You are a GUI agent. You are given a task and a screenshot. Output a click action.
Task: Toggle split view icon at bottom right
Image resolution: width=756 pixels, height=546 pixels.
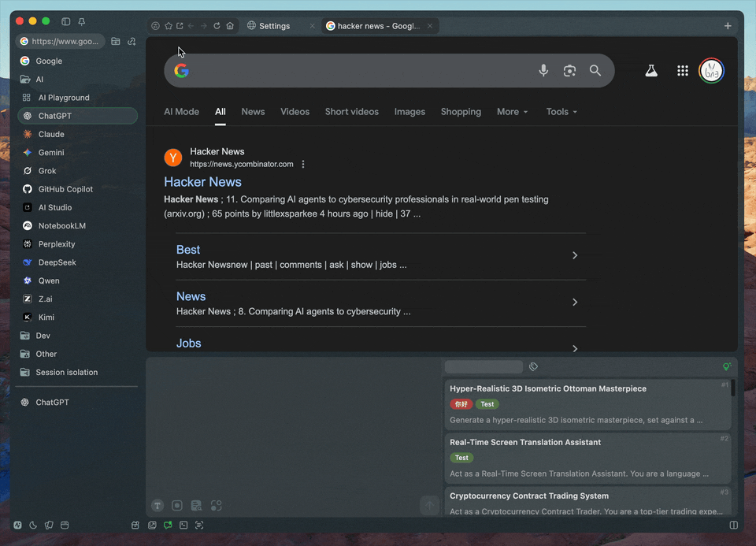coord(734,526)
